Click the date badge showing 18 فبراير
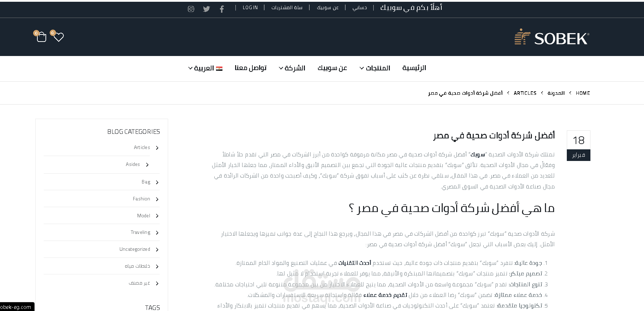Screen dimensions: 644x311 (x=578, y=145)
